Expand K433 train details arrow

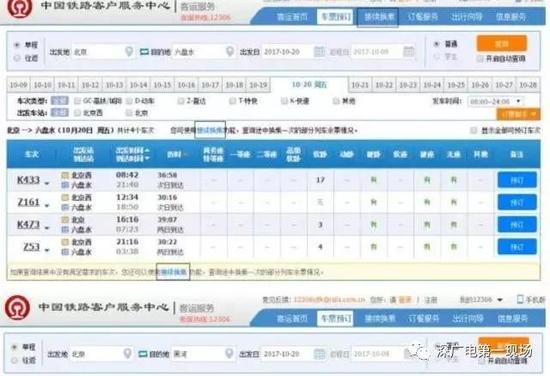pyautogui.click(x=47, y=183)
